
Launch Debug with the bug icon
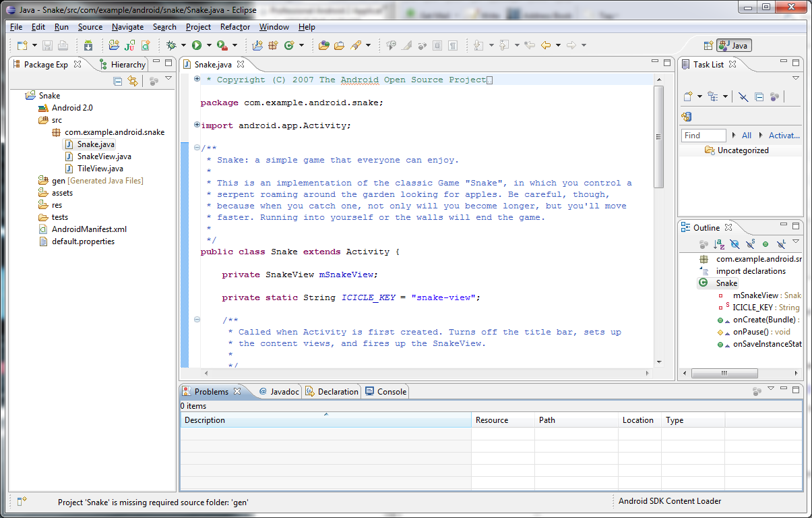pyautogui.click(x=171, y=45)
